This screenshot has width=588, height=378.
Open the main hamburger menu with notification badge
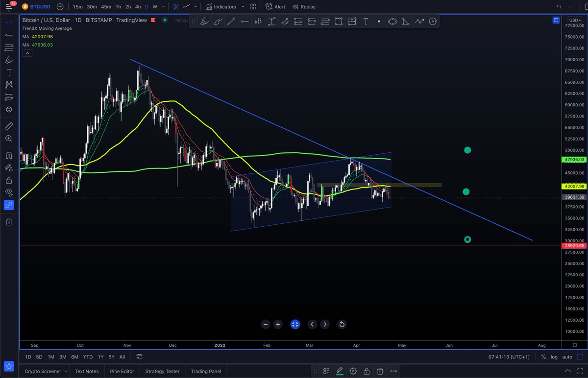(x=9, y=7)
